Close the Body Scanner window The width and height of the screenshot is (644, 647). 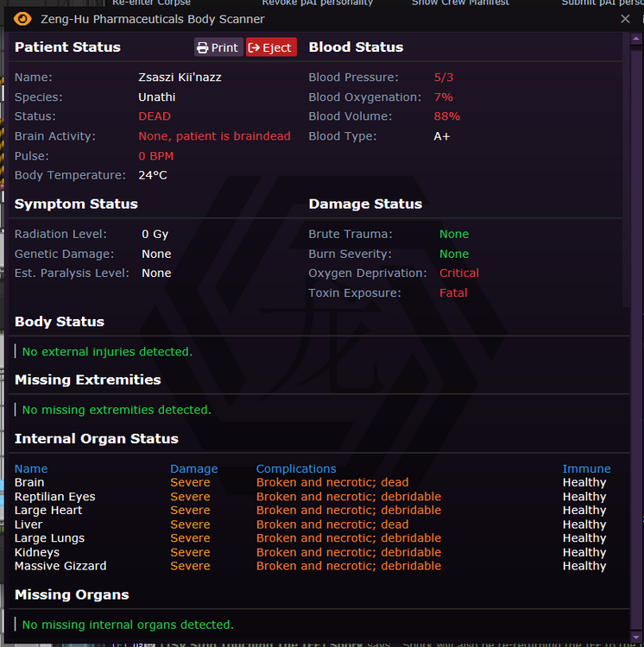click(626, 19)
